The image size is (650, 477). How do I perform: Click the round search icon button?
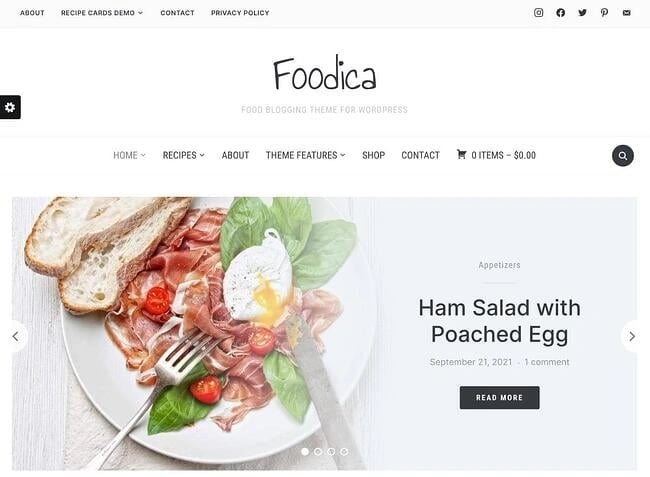coord(623,155)
